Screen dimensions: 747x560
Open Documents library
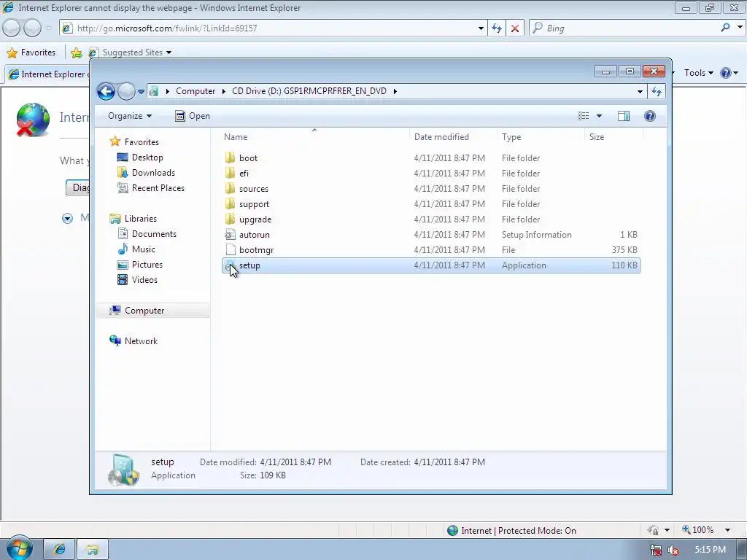pos(147,234)
